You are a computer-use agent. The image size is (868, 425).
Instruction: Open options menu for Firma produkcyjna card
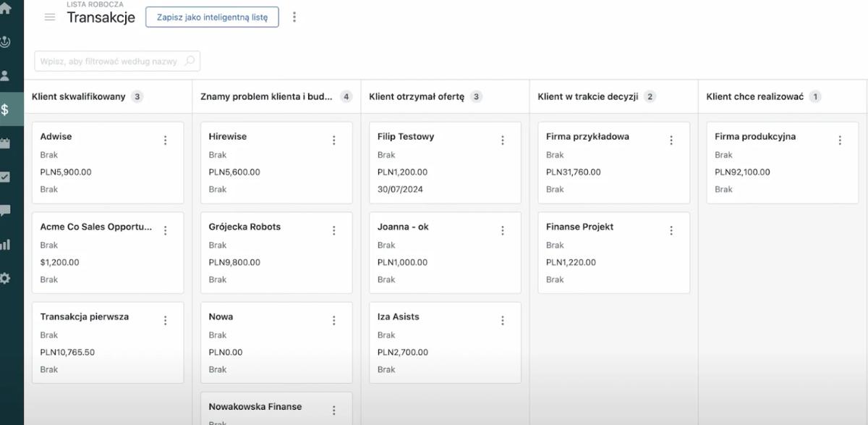pyautogui.click(x=840, y=140)
